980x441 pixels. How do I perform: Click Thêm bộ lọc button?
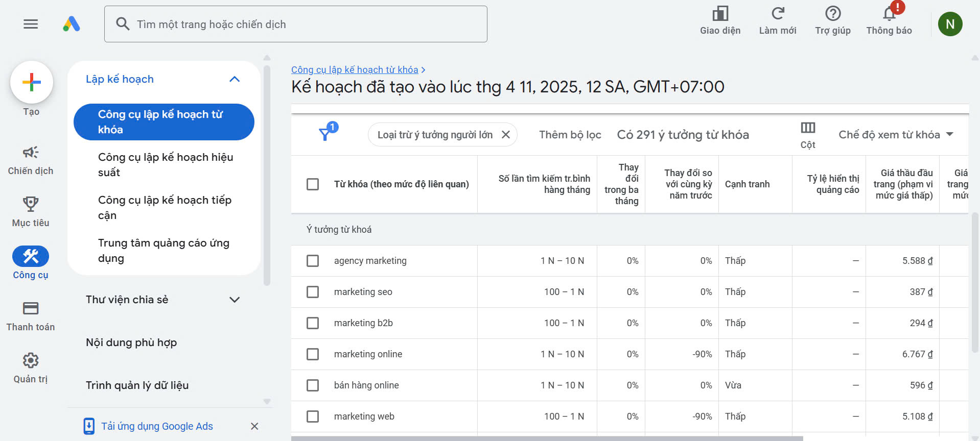[x=570, y=135]
